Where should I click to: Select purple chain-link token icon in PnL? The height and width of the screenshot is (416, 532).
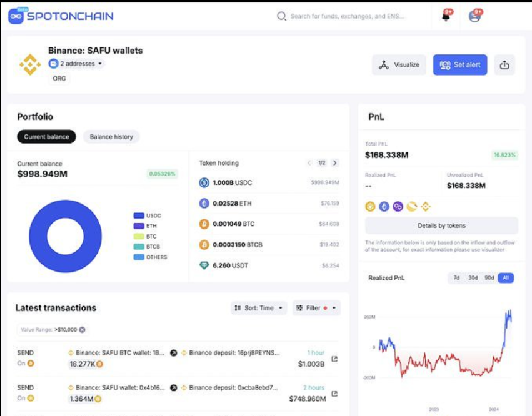[398, 206]
